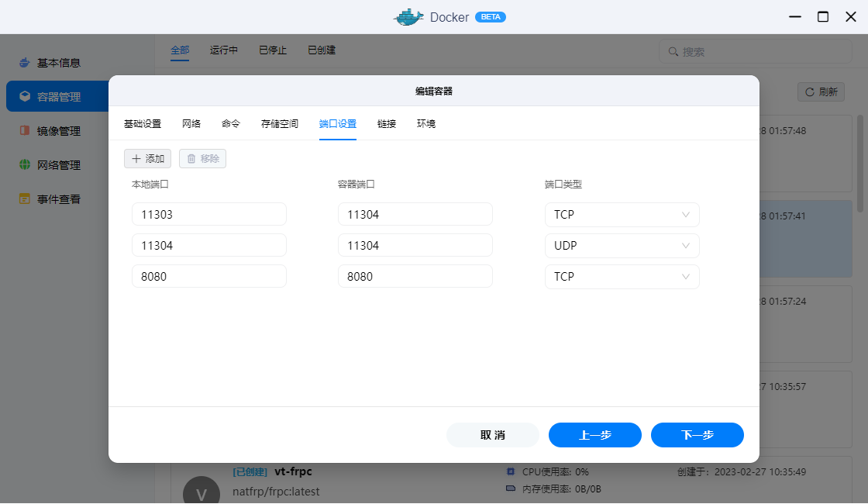
Task: Click the 事件查看 sidebar icon
Action: point(24,198)
